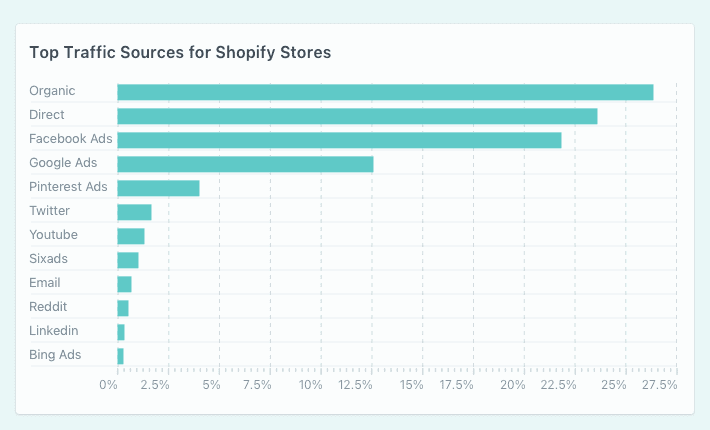
Task: Click the Pinterest Ads bar
Action: point(158,188)
